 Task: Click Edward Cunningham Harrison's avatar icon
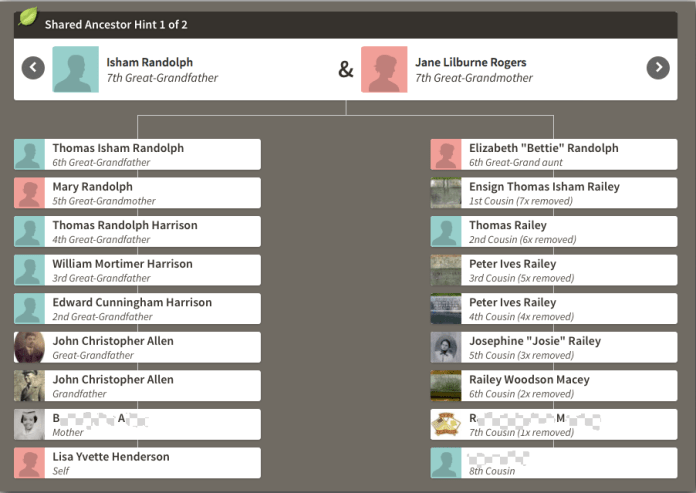[x=29, y=309]
